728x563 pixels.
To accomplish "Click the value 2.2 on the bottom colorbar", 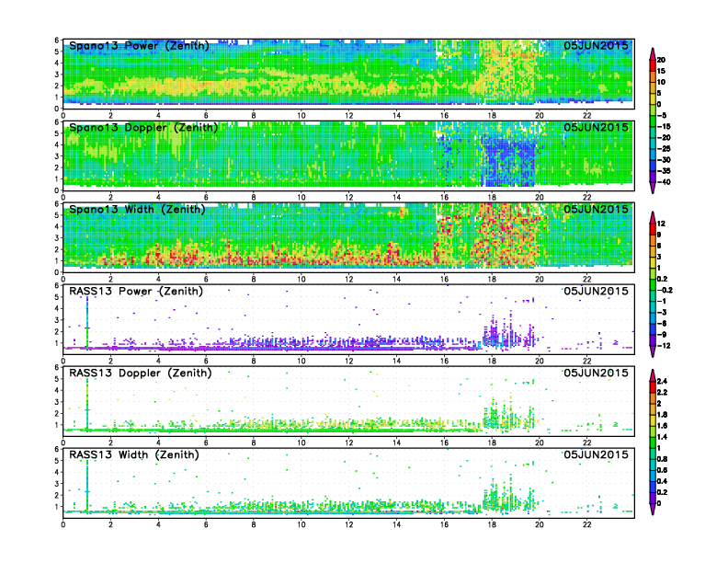I will (662, 392).
